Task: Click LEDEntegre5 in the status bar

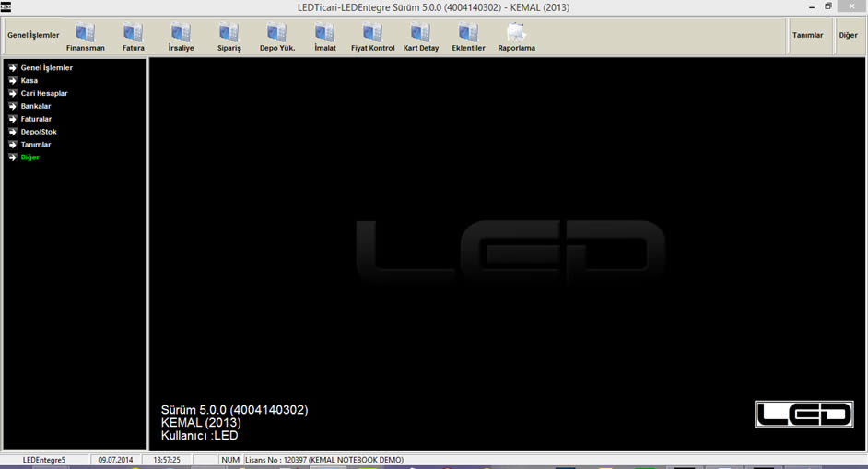Action: point(44,460)
